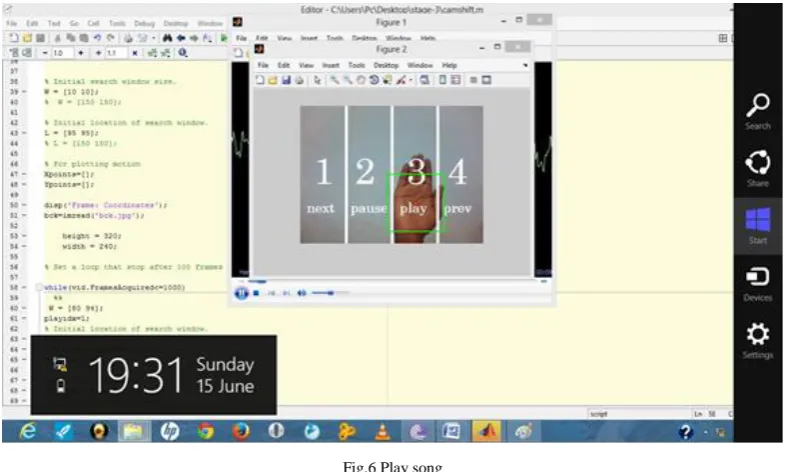Screen dimensions: 787x472
Task: Open Figure 2 Tools menu
Action: (356, 65)
